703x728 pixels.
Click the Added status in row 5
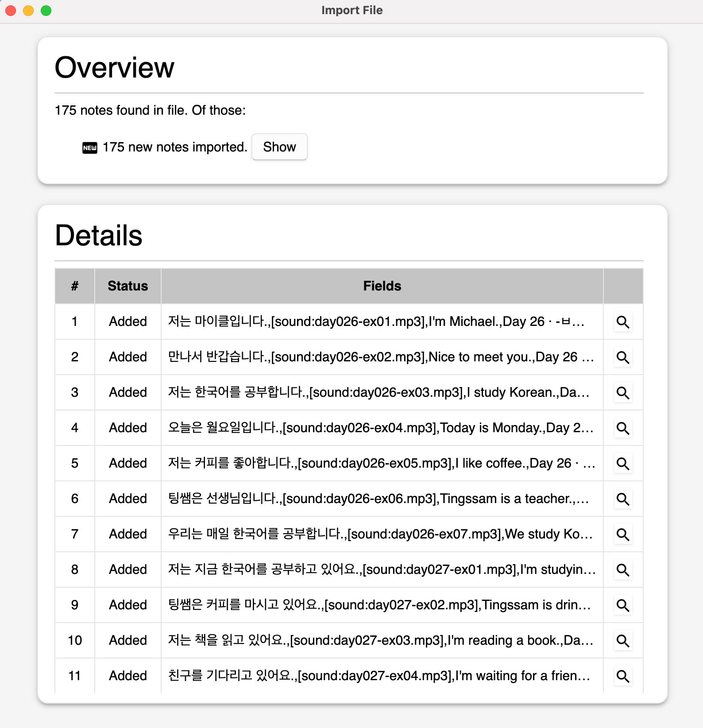[128, 463]
